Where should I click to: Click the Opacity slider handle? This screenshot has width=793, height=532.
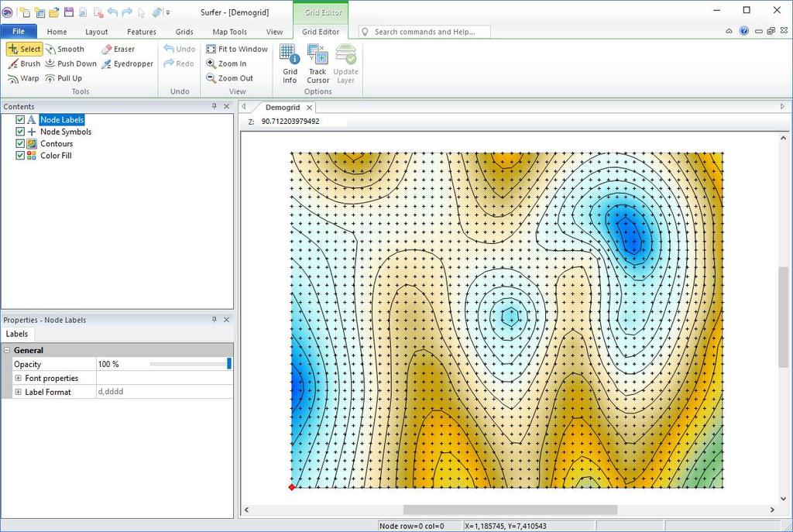coord(229,364)
